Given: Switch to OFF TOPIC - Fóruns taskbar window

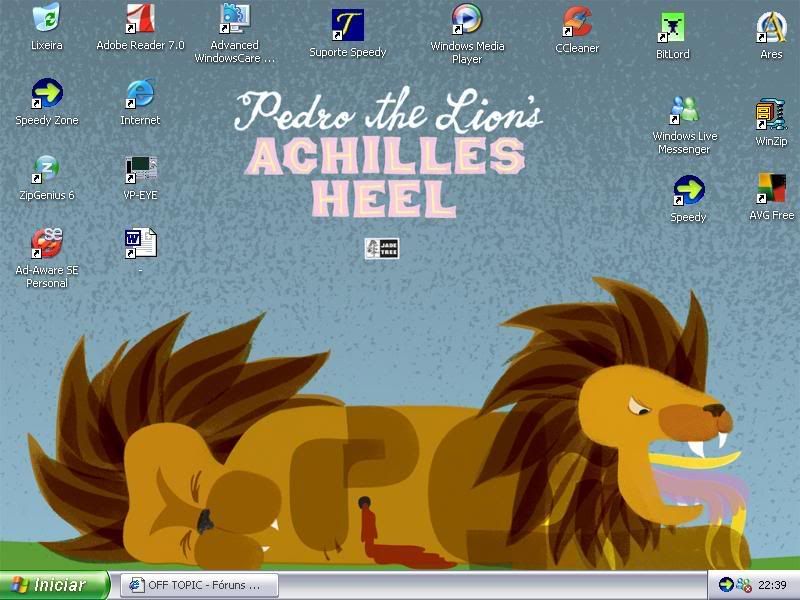Looking at the screenshot, I should click(199, 585).
